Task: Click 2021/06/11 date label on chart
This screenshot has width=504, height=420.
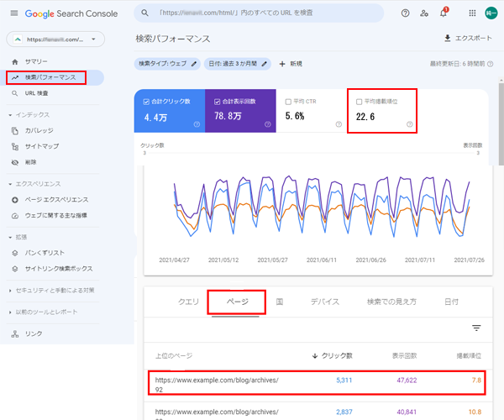Action: tap(322, 260)
